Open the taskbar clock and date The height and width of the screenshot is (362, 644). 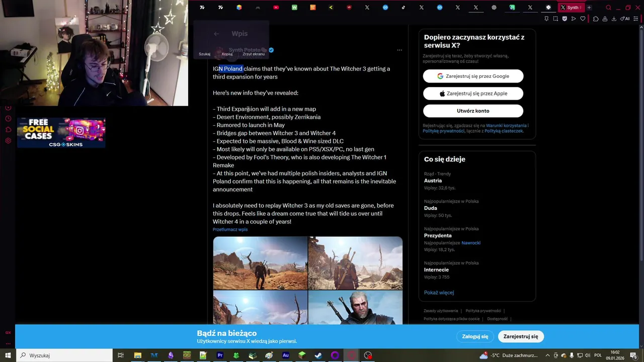(x=615, y=355)
